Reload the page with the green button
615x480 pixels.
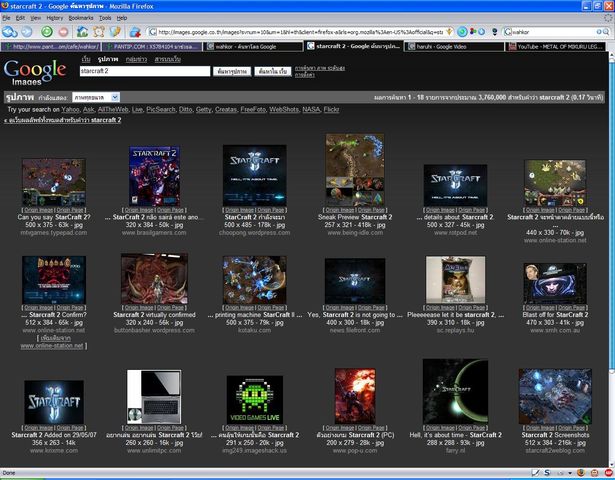[x=47, y=32]
